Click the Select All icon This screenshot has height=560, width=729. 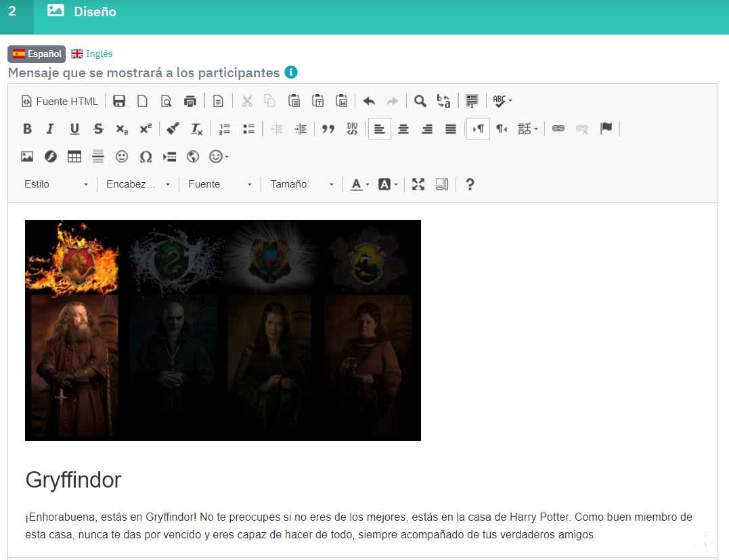click(472, 101)
